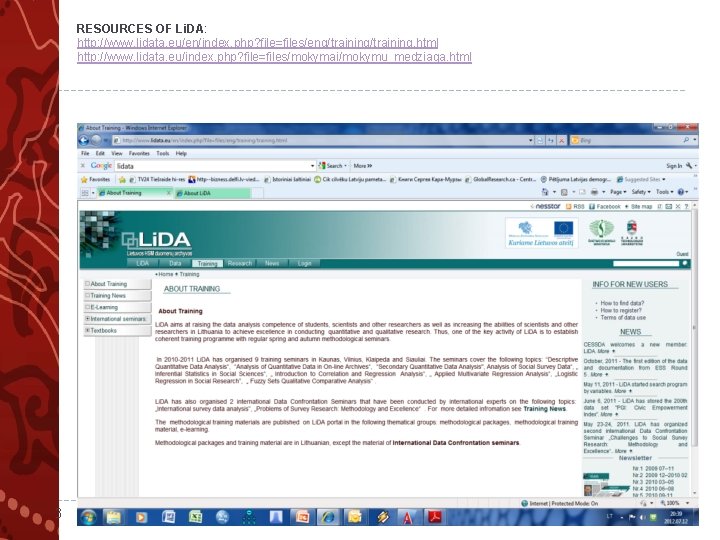Click the IE Home icon in command bar
This screenshot has width=720, height=540.
point(545,192)
